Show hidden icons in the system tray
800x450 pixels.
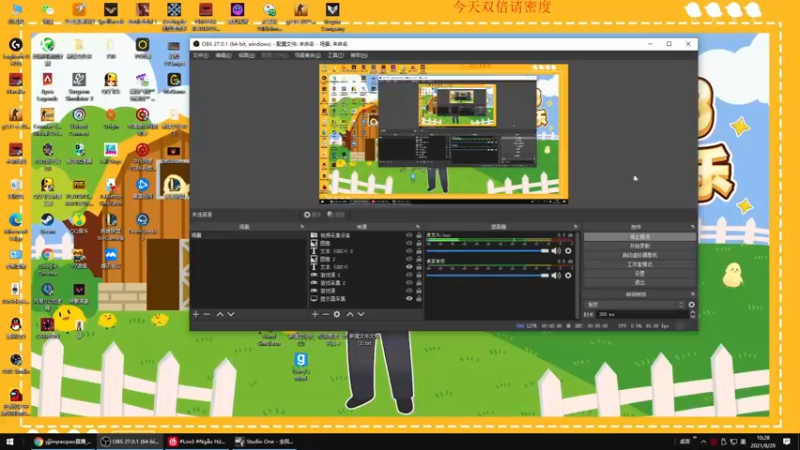pyautogui.click(x=704, y=441)
